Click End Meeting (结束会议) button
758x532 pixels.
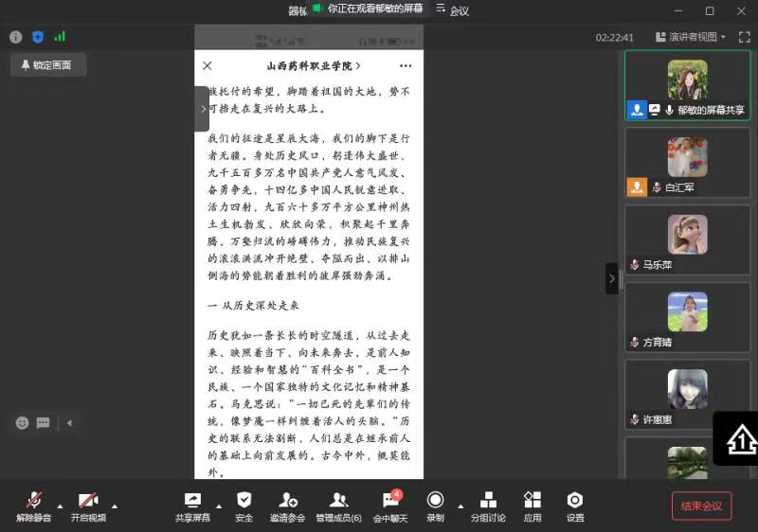pyautogui.click(x=701, y=505)
